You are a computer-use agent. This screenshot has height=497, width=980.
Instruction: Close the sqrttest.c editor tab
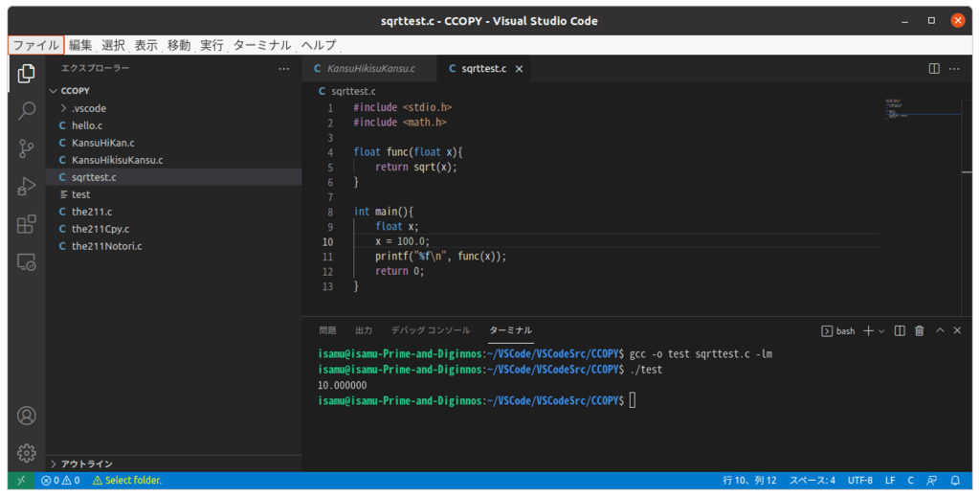coord(519,69)
